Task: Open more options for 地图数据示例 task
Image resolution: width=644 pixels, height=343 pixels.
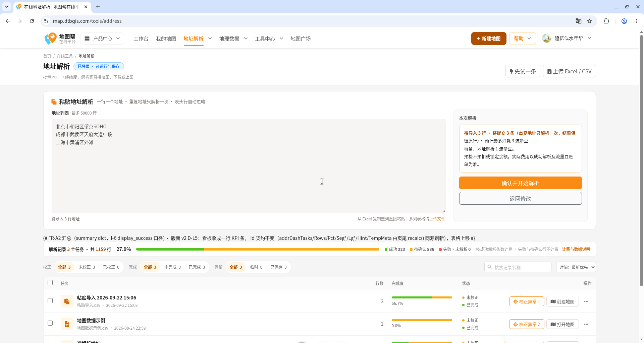Action: tap(586, 324)
